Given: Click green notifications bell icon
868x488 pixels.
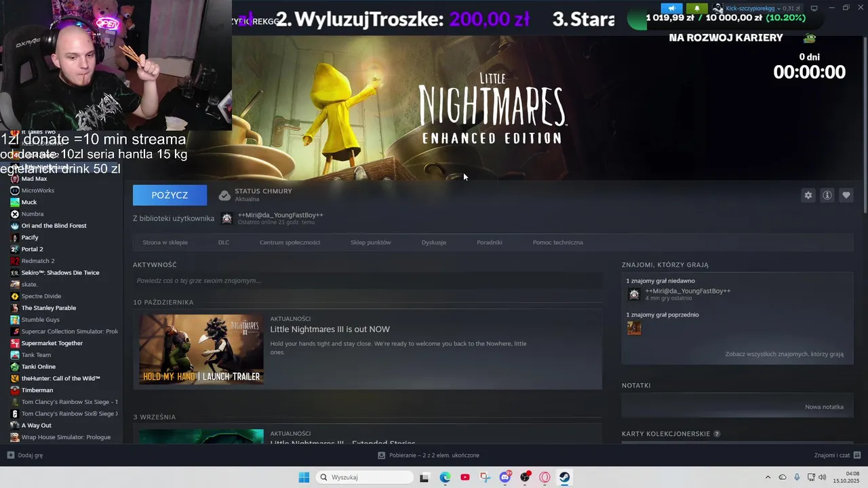Looking at the screenshot, I should (x=696, y=8).
